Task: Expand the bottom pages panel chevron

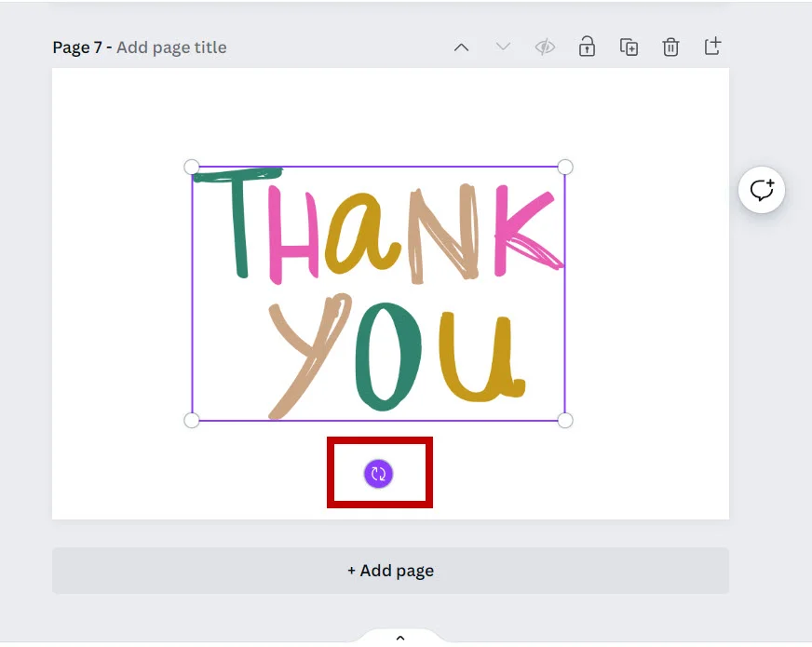Action: 400,638
